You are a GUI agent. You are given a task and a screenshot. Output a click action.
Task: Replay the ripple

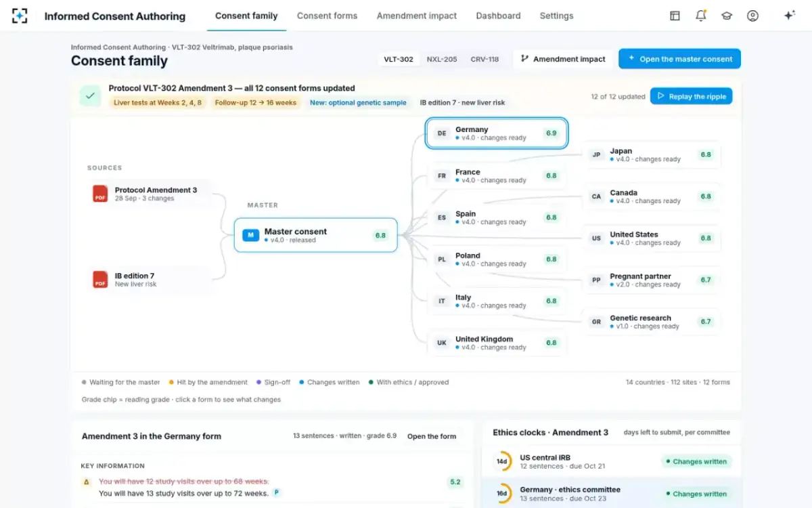click(691, 96)
